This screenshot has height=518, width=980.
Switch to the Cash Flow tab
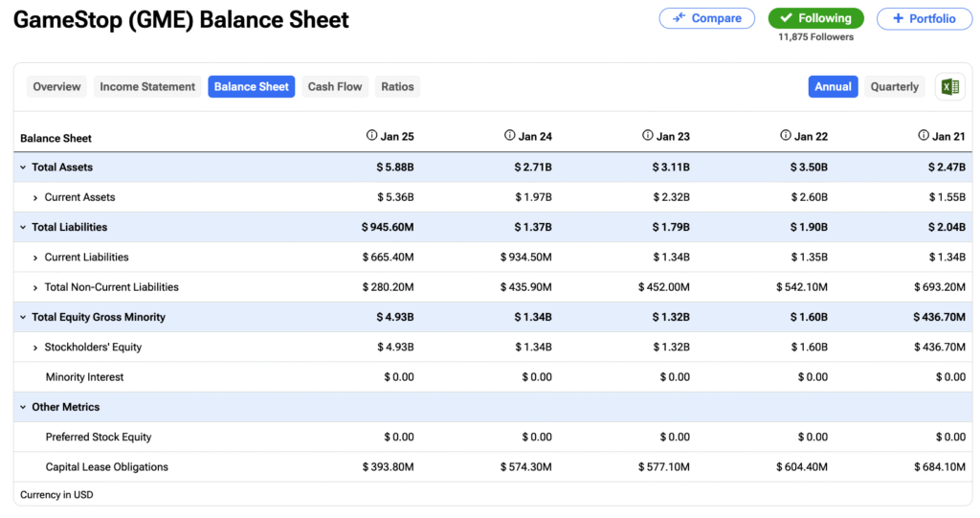(x=334, y=87)
